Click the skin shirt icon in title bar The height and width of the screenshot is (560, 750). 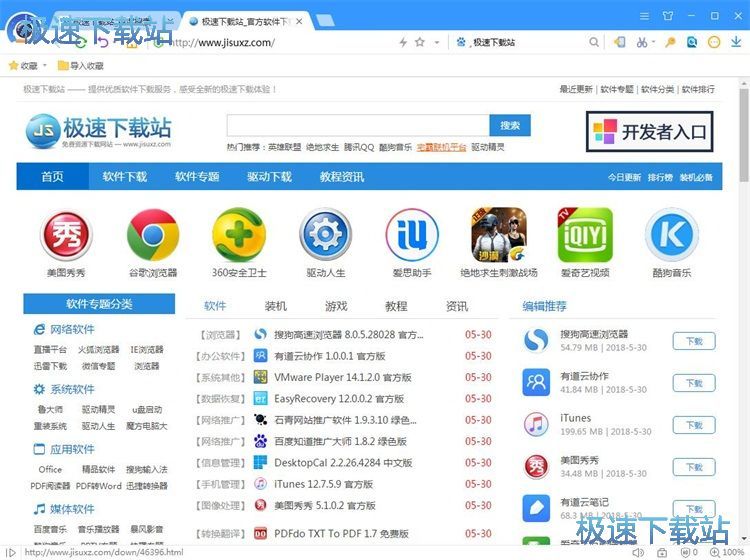(x=668, y=16)
